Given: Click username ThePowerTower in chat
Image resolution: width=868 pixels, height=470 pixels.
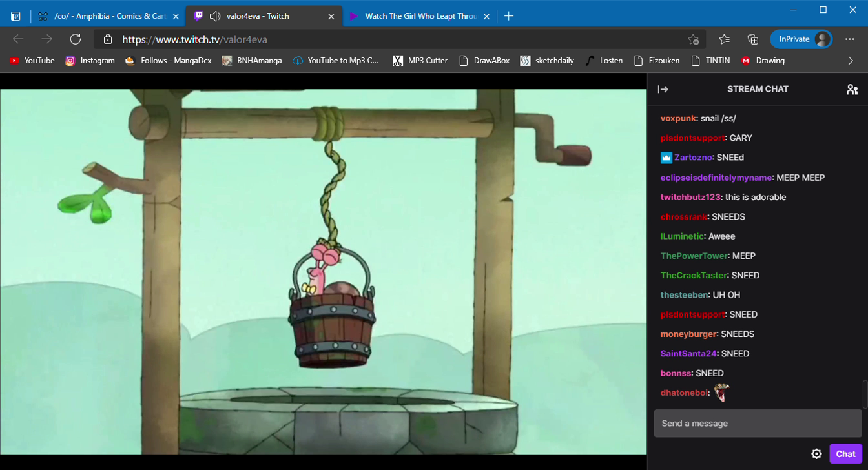Looking at the screenshot, I should pyautogui.click(x=694, y=256).
